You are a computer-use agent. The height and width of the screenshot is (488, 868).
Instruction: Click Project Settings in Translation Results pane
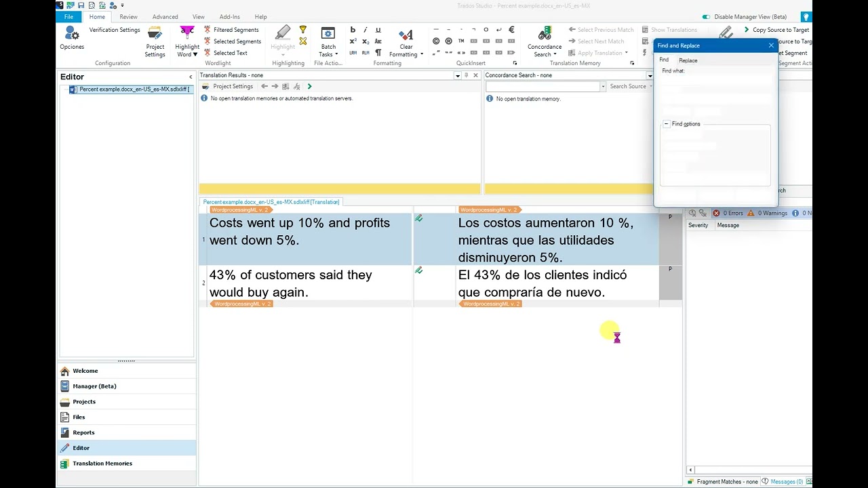[228, 87]
